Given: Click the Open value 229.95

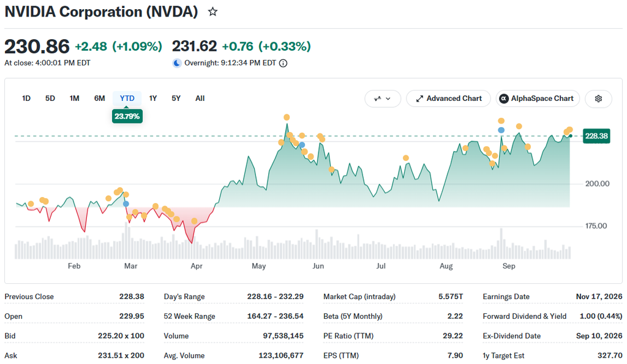Looking at the screenshot, I should click(132, 316).
